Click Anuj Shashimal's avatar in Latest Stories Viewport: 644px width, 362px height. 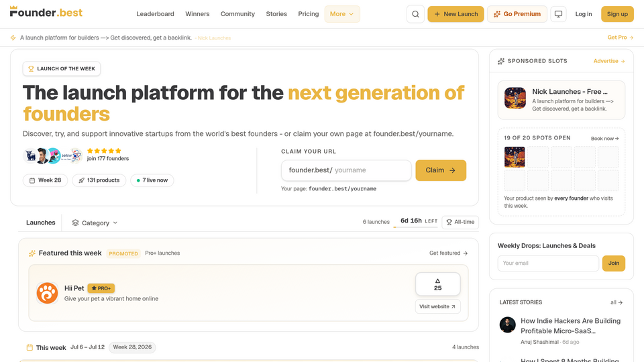point(508,325)
